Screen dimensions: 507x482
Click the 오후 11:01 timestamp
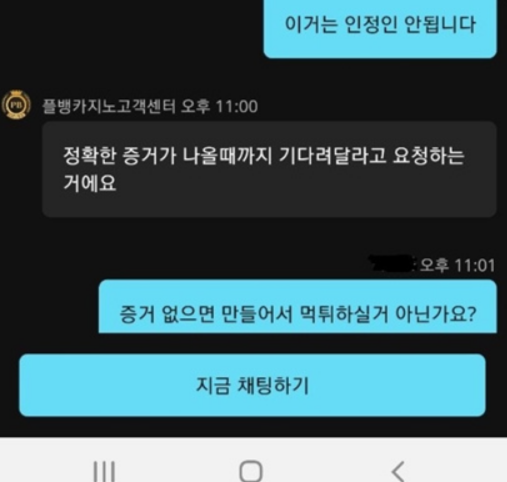(457, 266)
